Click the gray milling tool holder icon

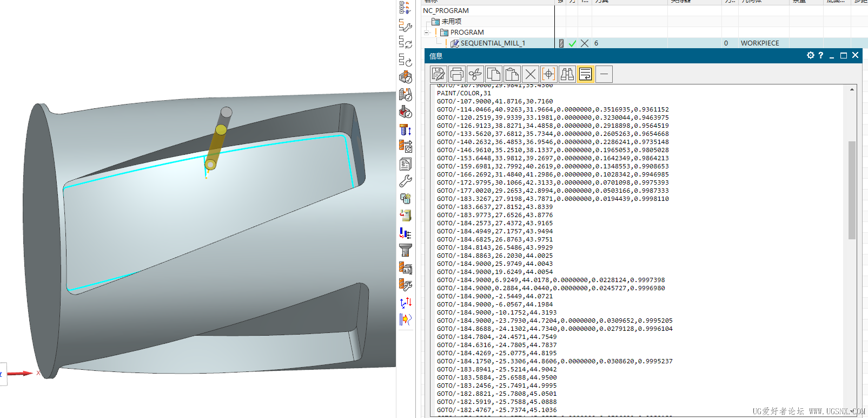[x=405, y=250]
